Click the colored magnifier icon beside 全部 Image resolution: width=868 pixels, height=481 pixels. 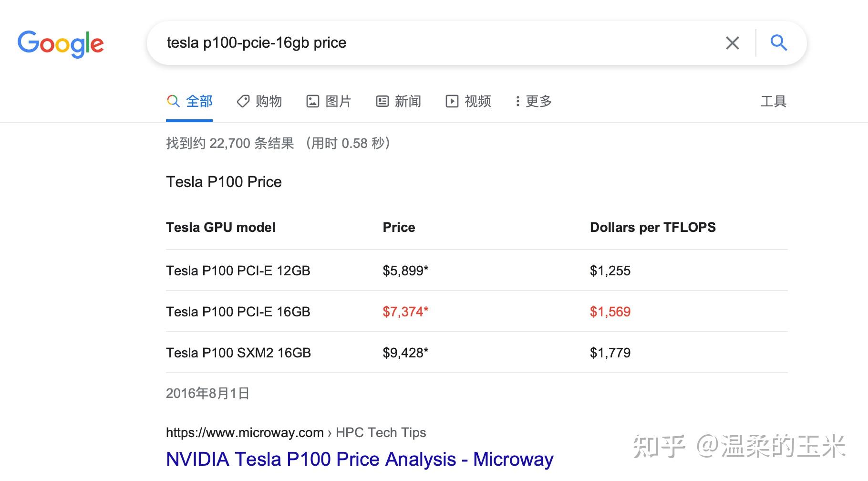(173, 101)
